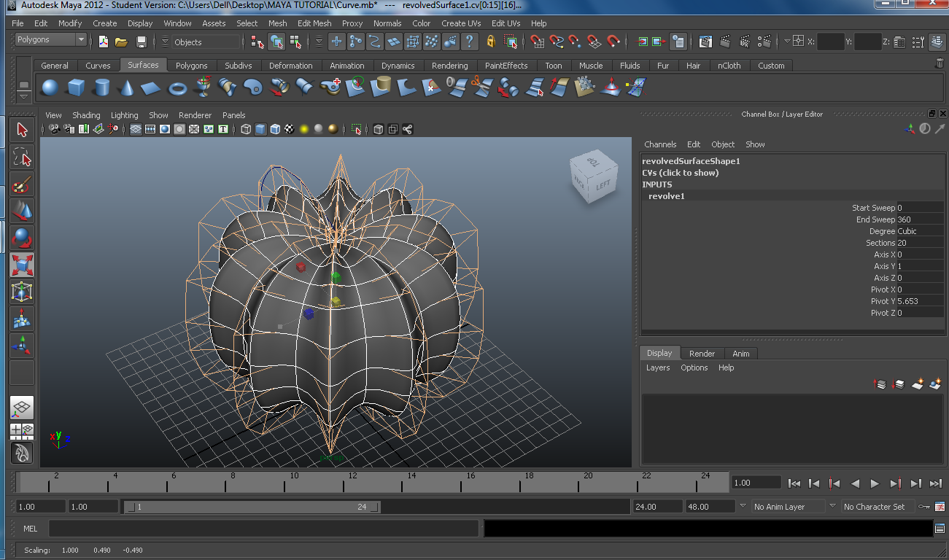Play animation forwards
The width and height of the screenshot is (949, 560).
[875, 483]
